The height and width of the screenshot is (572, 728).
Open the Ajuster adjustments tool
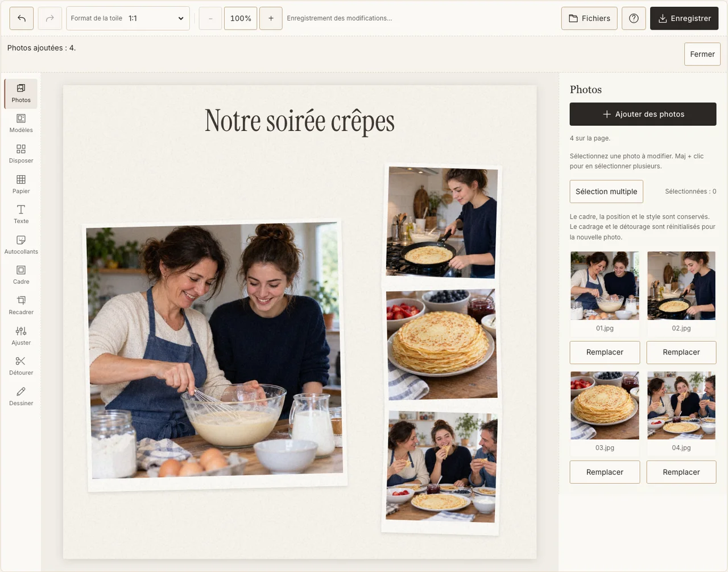(21, 336)
